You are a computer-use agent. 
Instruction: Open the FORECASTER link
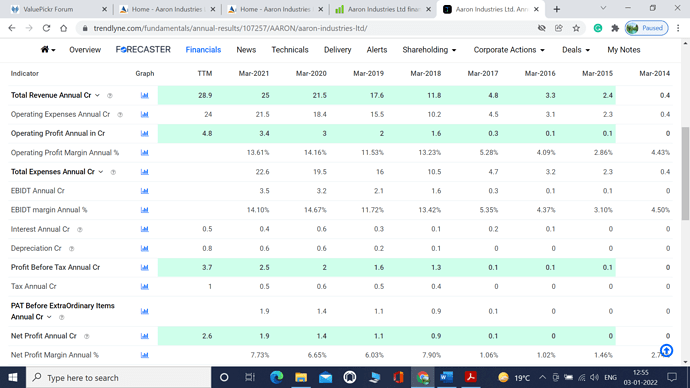[x=143, y=50]
